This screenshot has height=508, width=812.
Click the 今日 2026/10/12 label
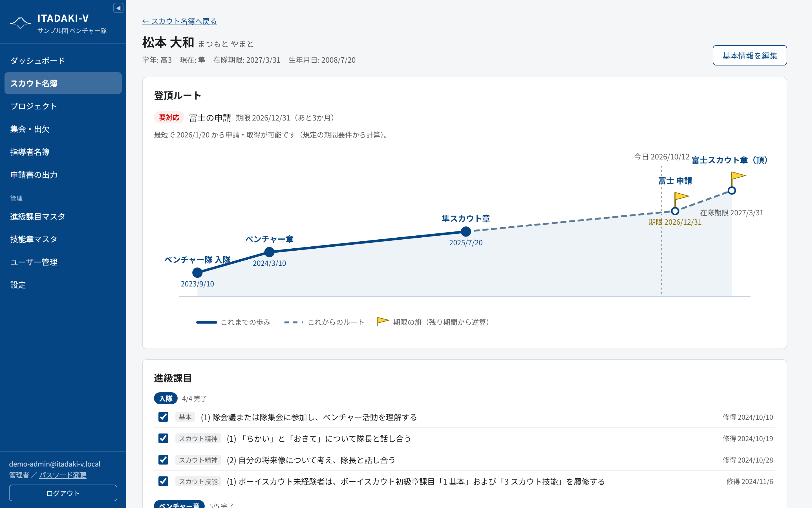click(662, 157)
